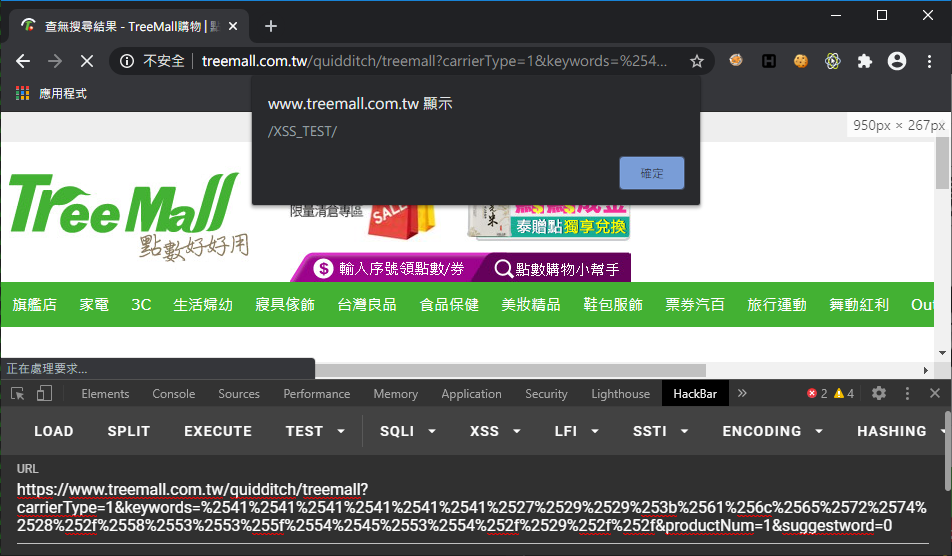Open the 生活婦幼 nav menu item

203,305
